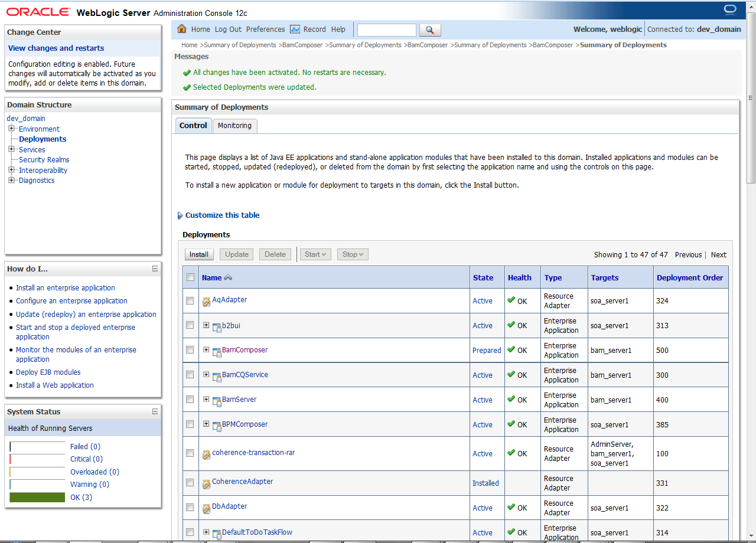Click Install a Web application link
This screenshot has width=756, height=543.
(55, 385)
